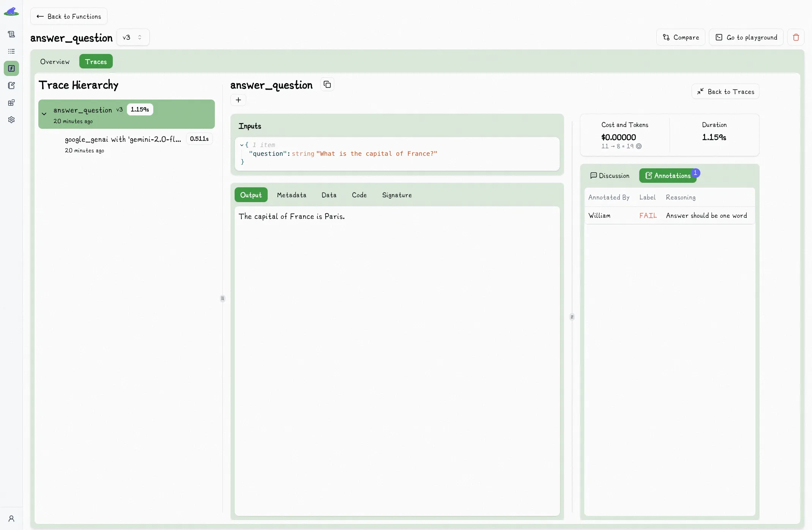Open the Discussion tab
The width and height of the screenshot is (812, 530).
[610, 175]
